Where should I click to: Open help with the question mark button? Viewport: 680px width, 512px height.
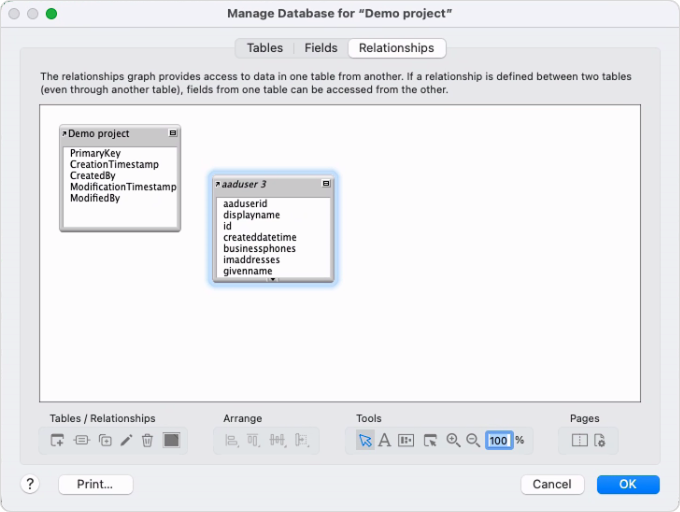pos(30,484)
